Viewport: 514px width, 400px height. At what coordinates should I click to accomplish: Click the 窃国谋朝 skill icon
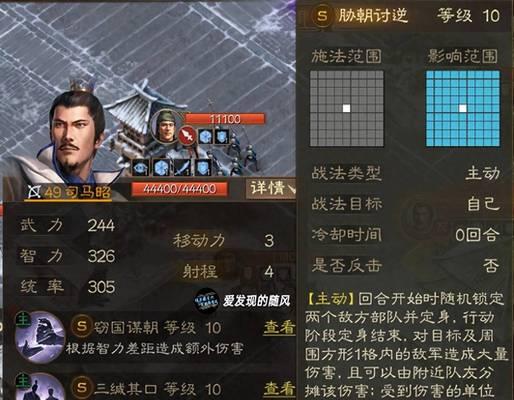pos(40,337)
